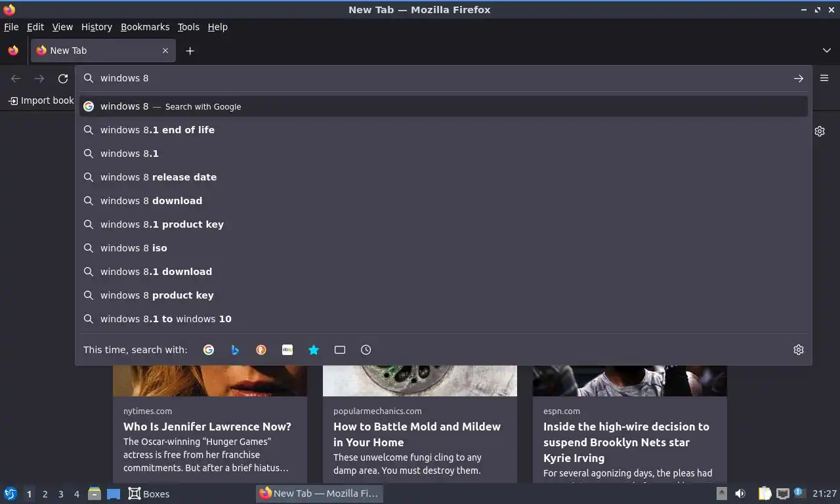
Task: Open the Help menu
Action: tap(218, 27)
